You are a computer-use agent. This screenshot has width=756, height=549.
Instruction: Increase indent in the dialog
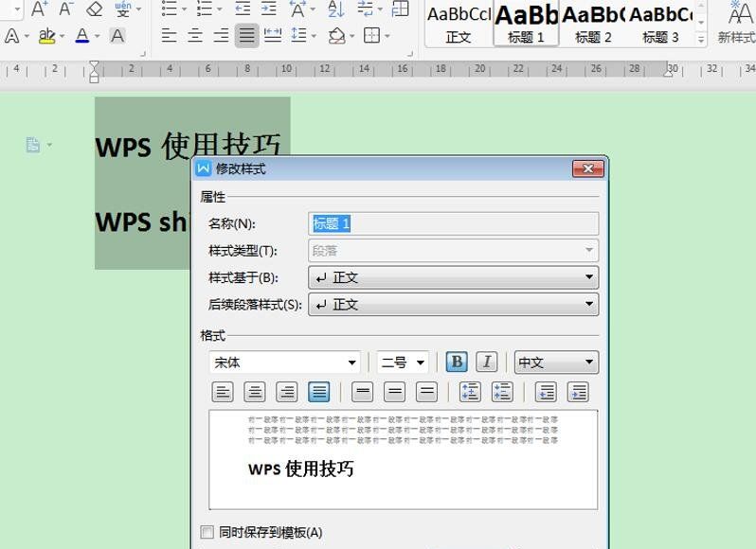[x=578, y=392]
